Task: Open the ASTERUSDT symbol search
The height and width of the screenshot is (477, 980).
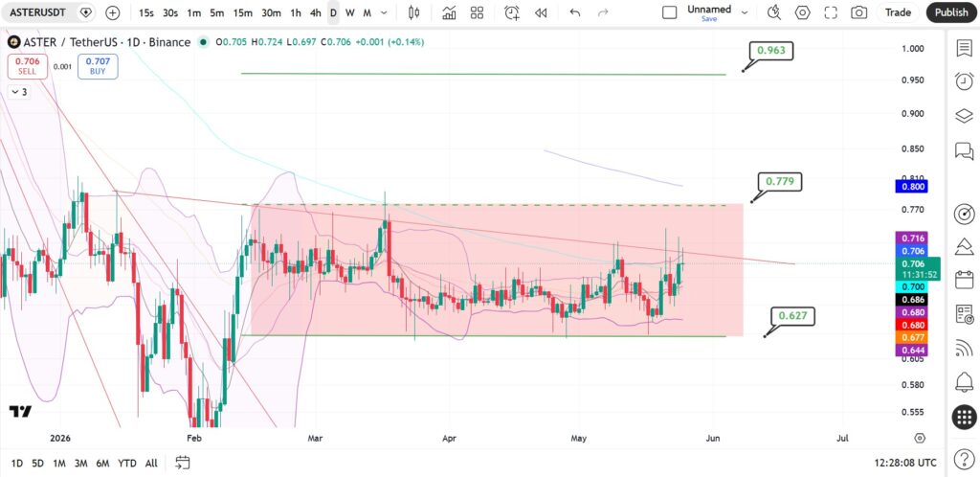Action: [x=37, y=12]
